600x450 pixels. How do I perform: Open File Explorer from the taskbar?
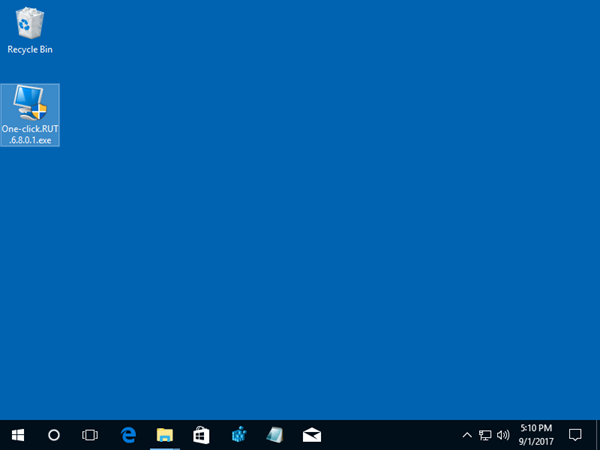tap(164, 435)
